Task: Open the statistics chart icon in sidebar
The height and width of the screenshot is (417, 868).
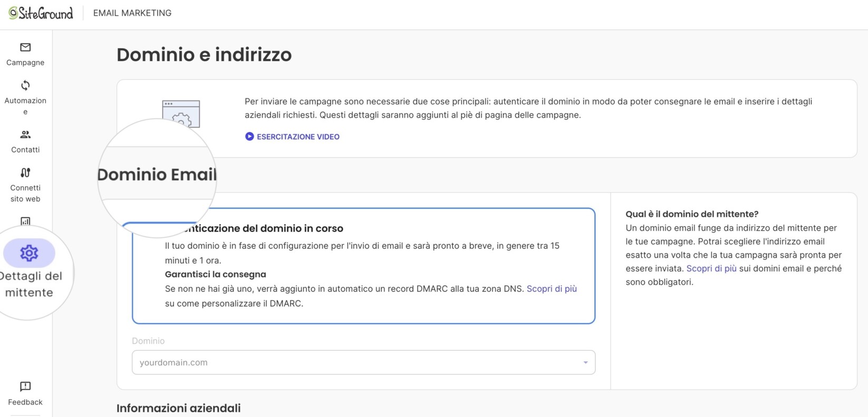Action: tap(25, 221)
